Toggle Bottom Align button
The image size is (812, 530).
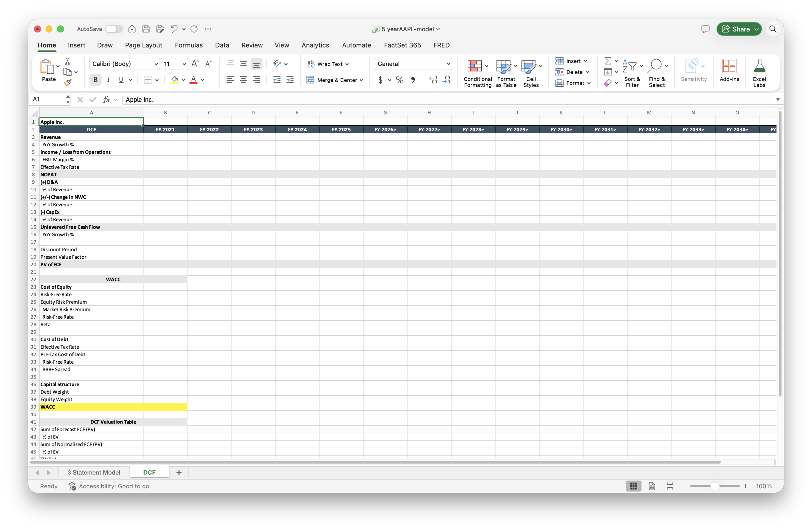tap(256, 64)
